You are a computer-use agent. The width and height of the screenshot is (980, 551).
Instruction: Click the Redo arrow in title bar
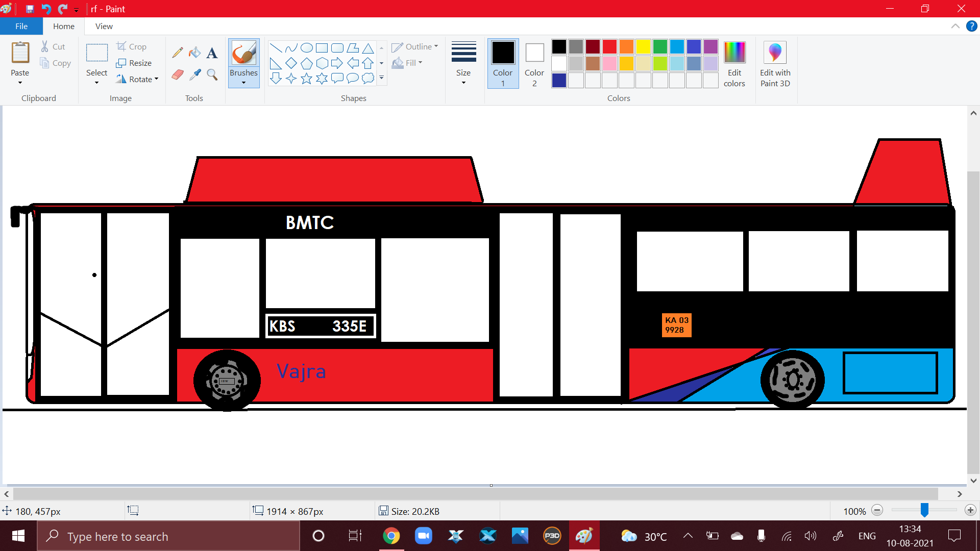(62, 9)
